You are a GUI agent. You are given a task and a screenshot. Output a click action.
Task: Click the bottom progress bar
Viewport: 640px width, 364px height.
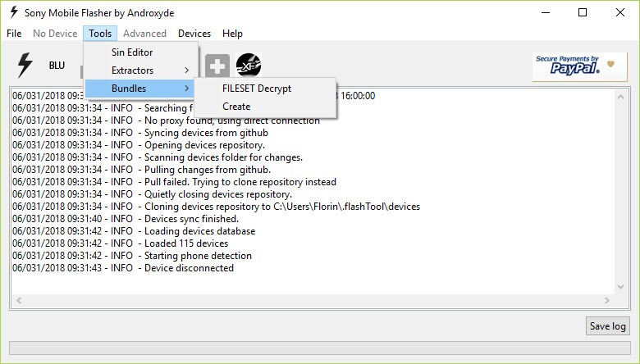click(320, 348)
